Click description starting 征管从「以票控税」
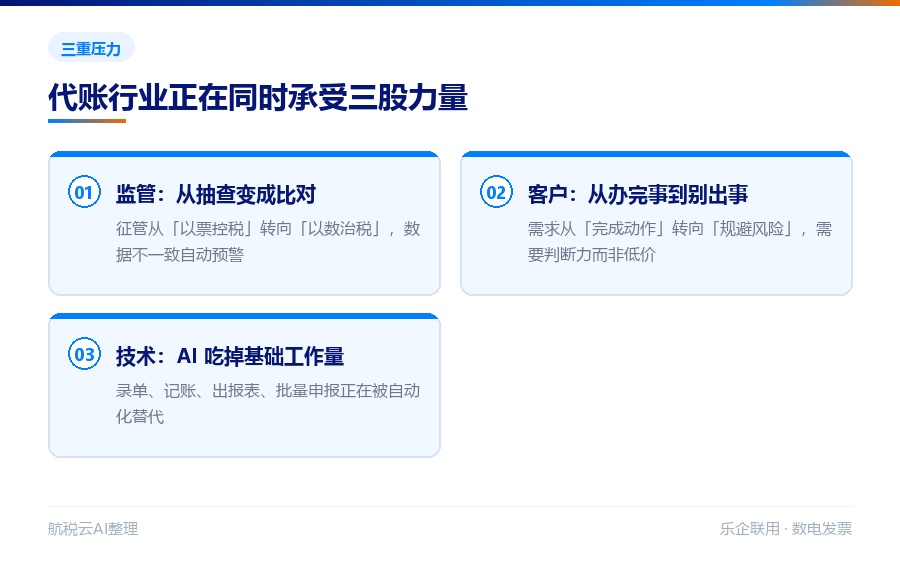This screenshot has width=900, height=562. [268, 242]
